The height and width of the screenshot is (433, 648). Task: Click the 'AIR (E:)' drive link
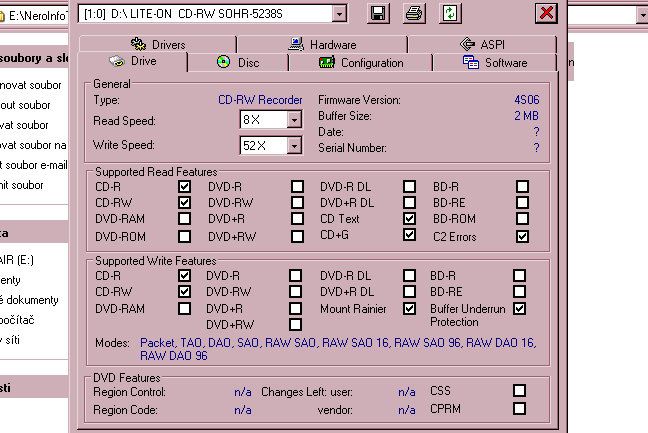coord(17,260)
